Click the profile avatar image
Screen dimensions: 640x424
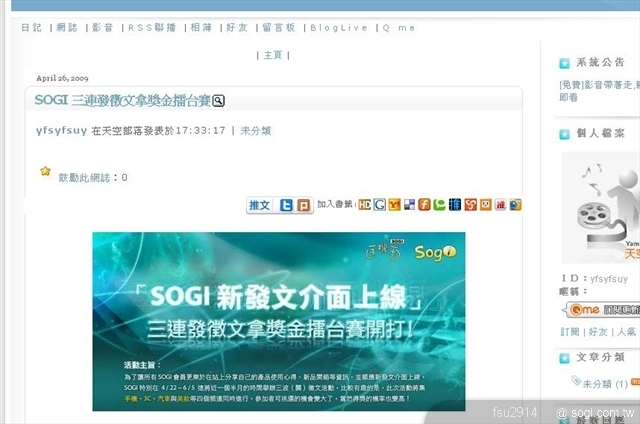coord(601,207)
